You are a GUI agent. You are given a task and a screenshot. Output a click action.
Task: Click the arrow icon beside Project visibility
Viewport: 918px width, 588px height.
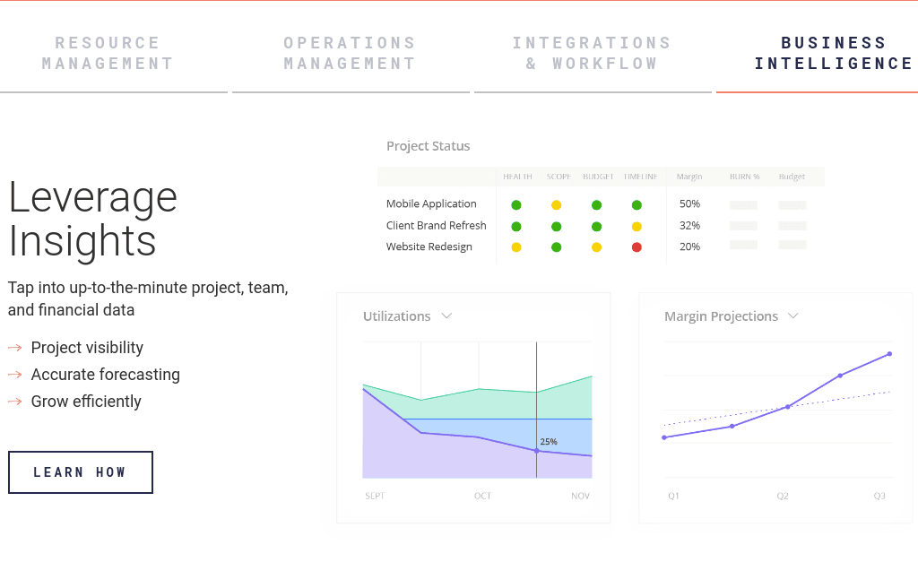point(14,348)
